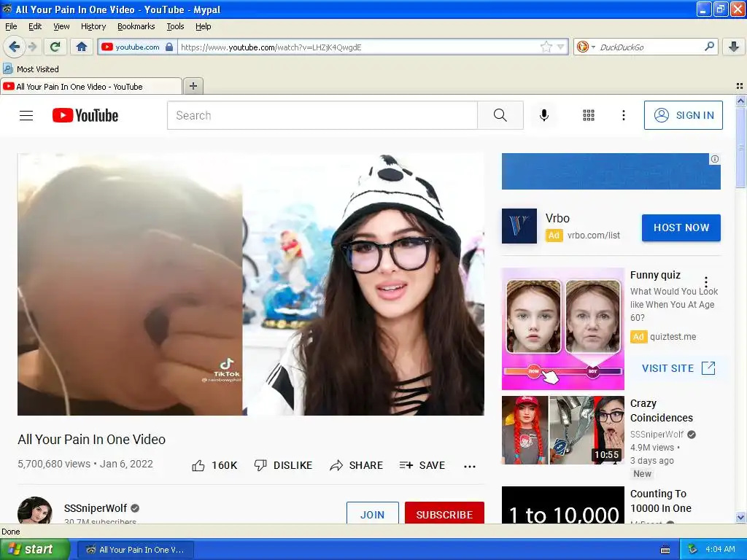
Task: Open the Help menu
Action: [x=203, y=26]
